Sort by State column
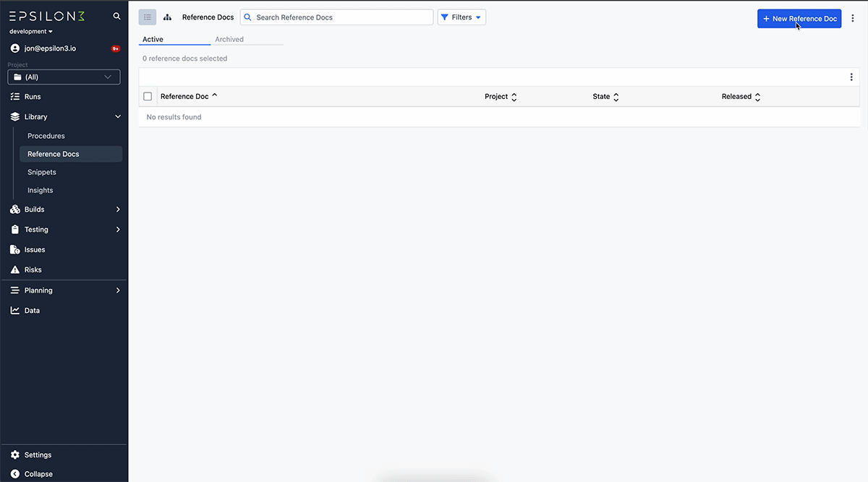Screen dimensions: 868x482 click(605, 97)
